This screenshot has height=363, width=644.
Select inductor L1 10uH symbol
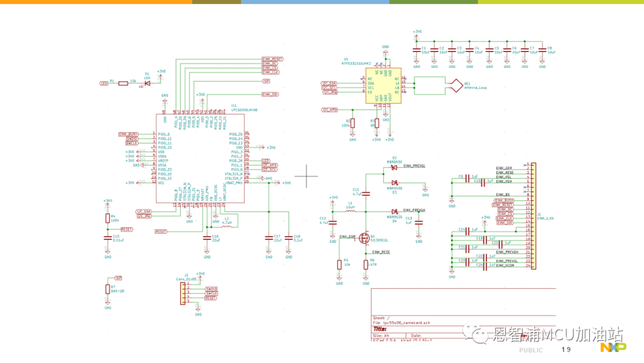coord(351,211)
